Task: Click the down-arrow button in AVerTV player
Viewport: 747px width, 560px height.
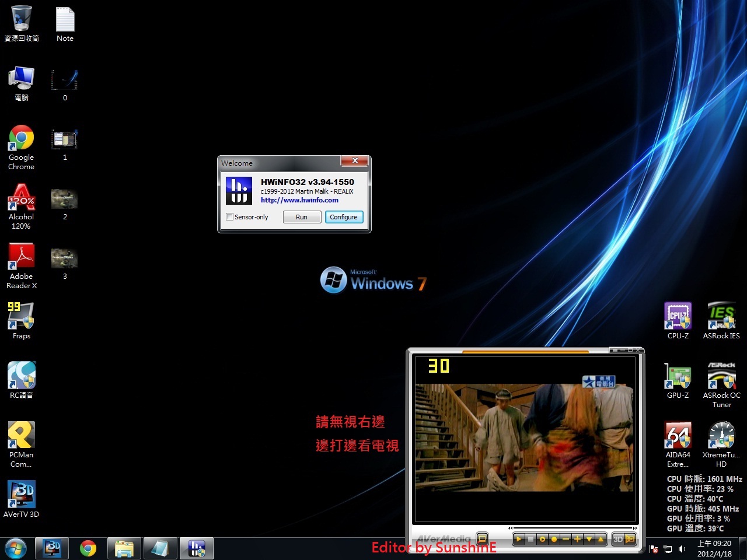Action: [x=589, y=539]
